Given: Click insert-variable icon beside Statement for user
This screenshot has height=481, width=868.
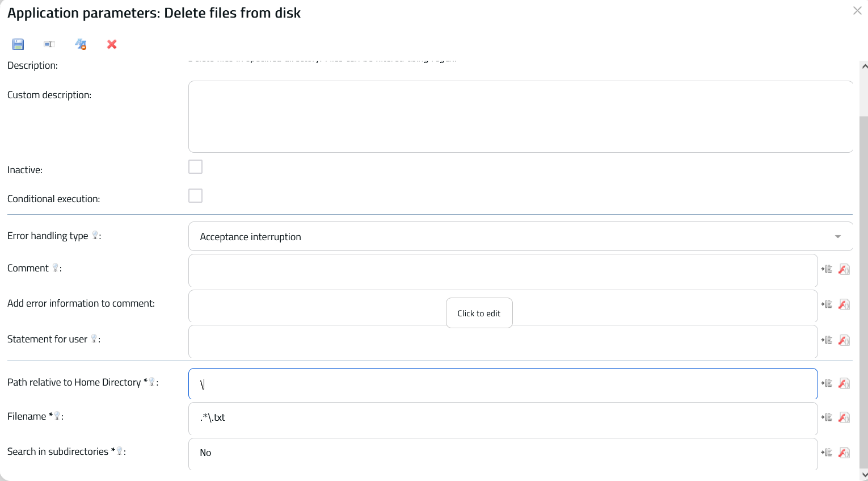Looking at the screenshot, I should coord(827,340).
